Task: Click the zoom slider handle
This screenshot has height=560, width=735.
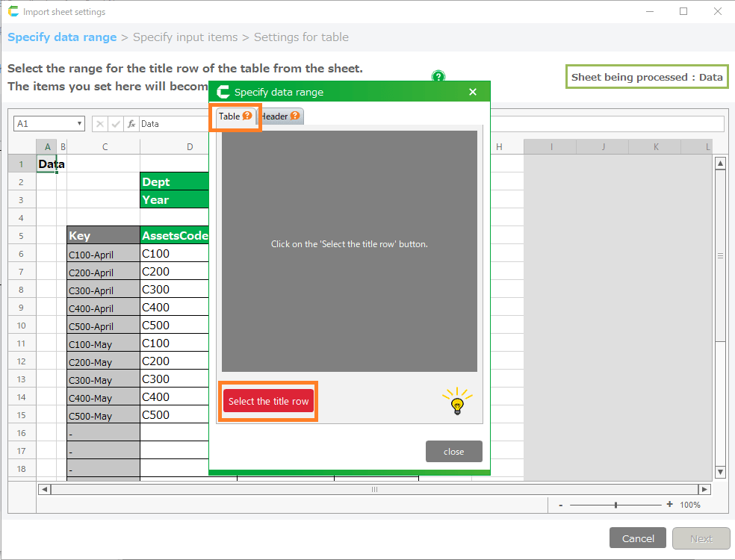Action: point(615,505)
